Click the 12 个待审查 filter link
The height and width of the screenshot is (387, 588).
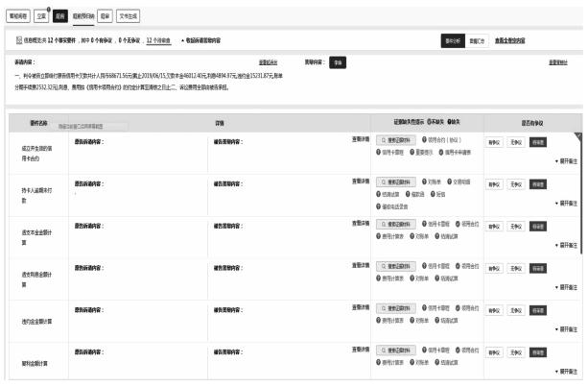click(x=159, y=41)
